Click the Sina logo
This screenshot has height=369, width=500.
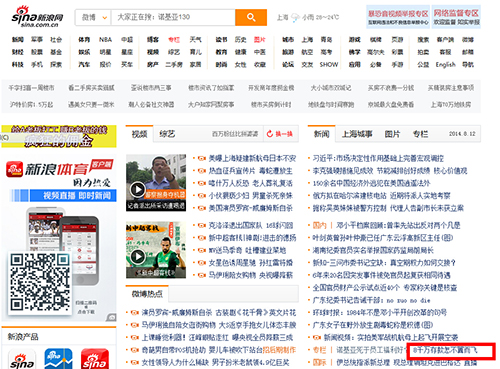tap(37, 17)
